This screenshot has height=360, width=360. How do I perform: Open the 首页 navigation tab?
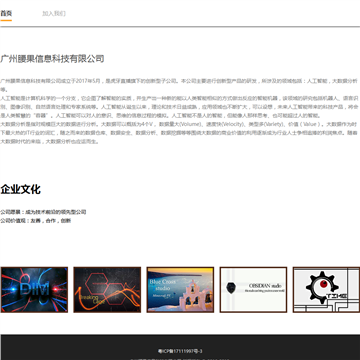[6, 14]
